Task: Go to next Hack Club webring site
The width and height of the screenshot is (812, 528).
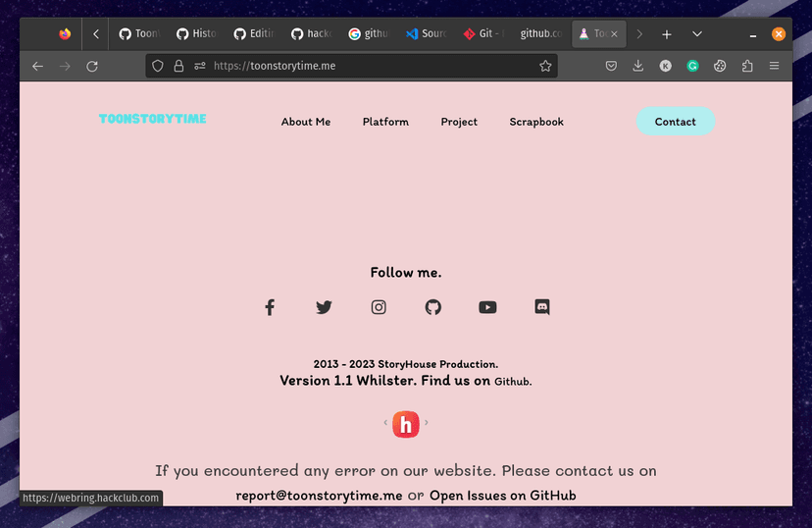Action: point(427,422)
